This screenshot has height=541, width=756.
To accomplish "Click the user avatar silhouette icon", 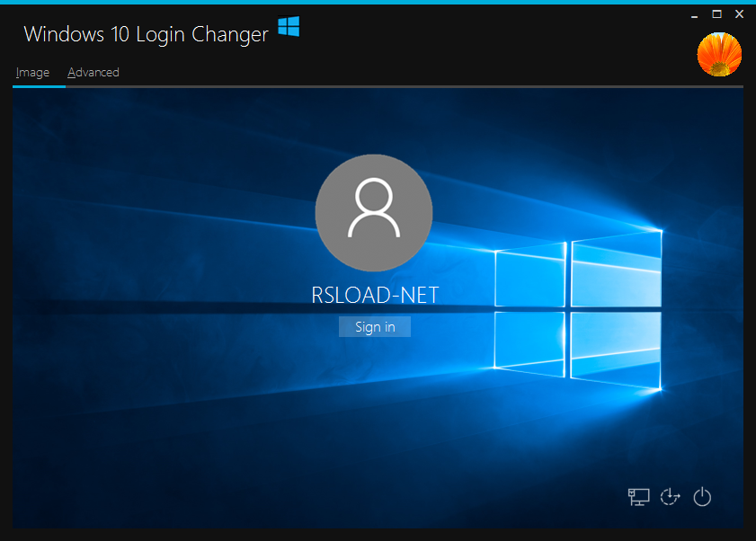I will click(x=374, y=213).
